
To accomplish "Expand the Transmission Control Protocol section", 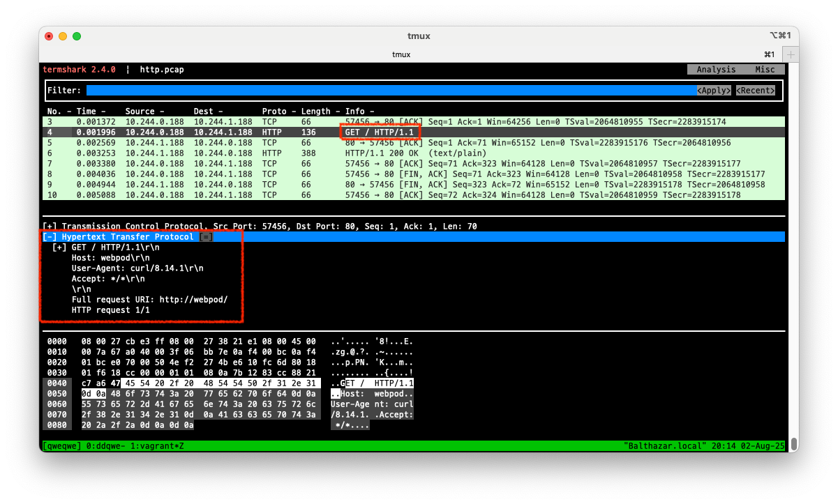I will point(50,227).
